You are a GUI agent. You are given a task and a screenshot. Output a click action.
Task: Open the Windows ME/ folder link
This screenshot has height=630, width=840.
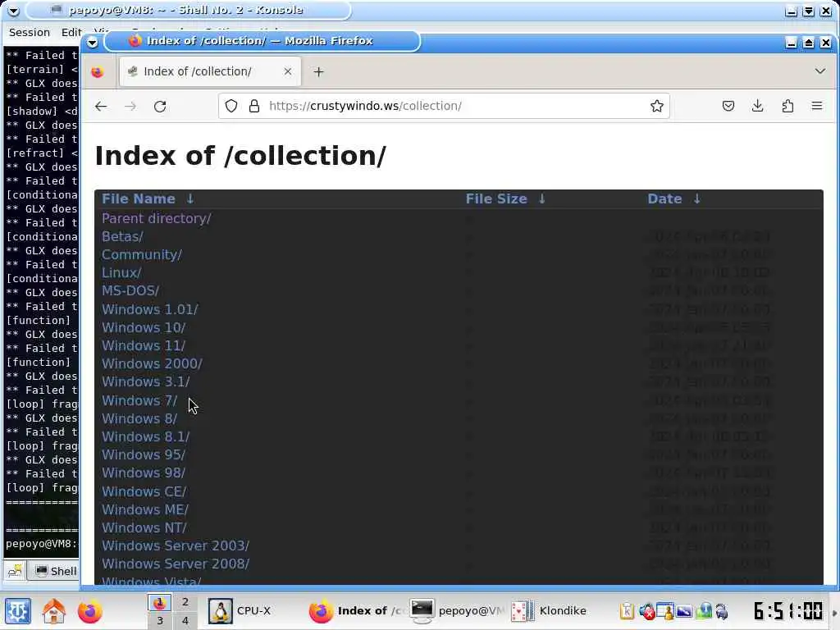145,509
